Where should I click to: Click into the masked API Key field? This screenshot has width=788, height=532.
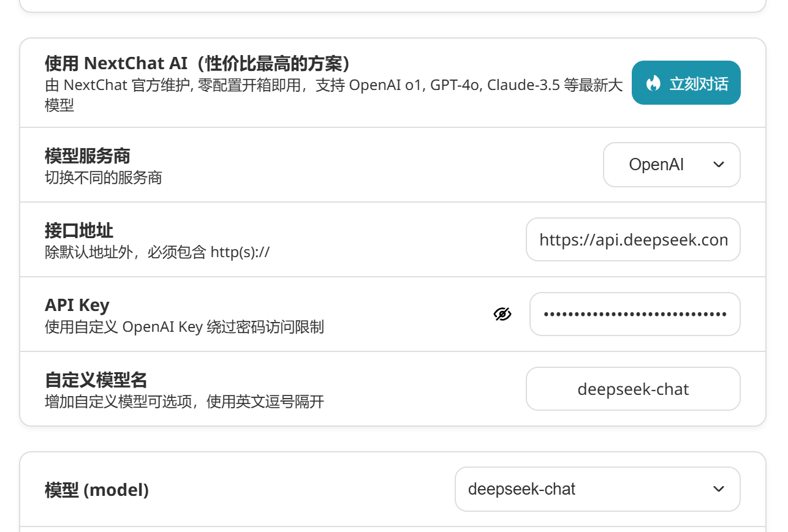[635, 314]
